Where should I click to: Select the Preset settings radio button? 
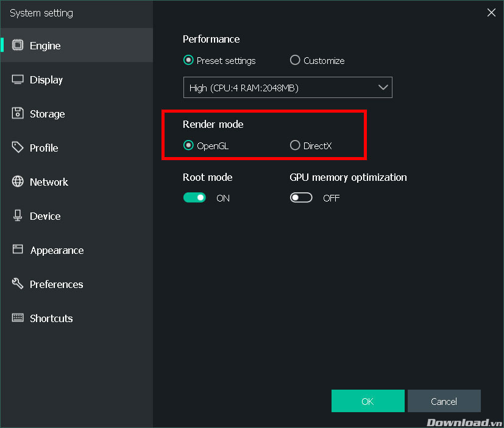click(188, 60)
